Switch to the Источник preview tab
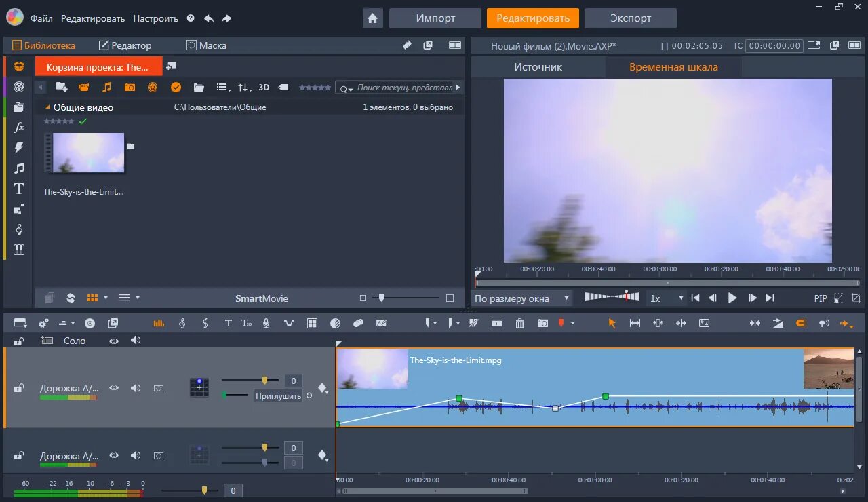This screenshot has height=502, width=868. tap(538, 67)
